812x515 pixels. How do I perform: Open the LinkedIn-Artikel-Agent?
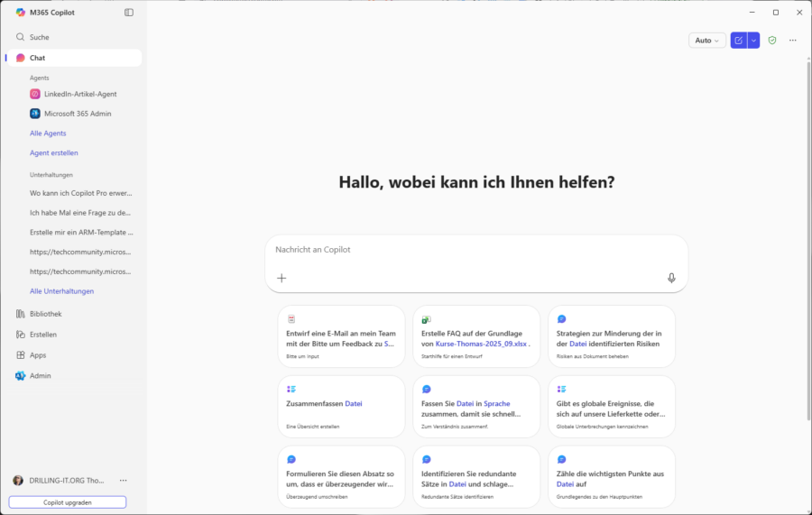[79, 94]
